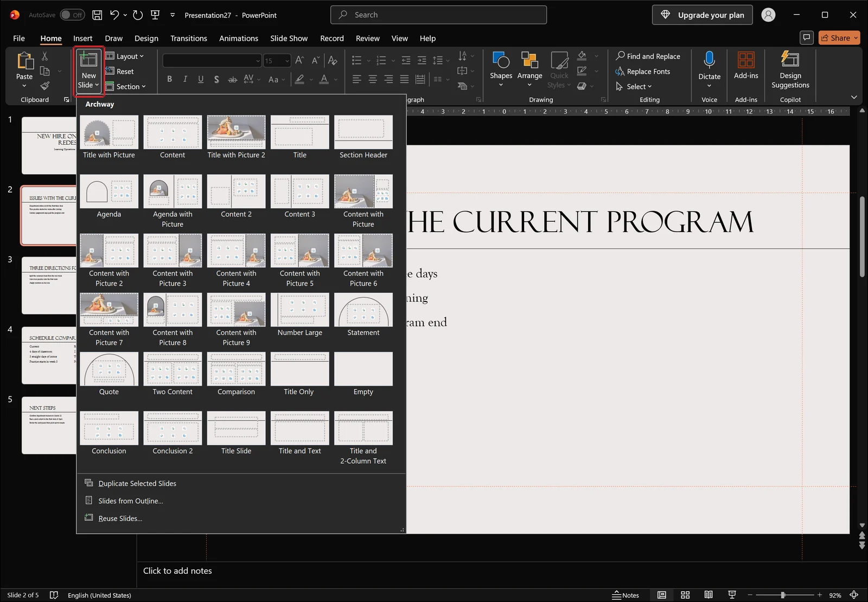Open the font size dropdown
Screen dimensions: 868x602
287,61
